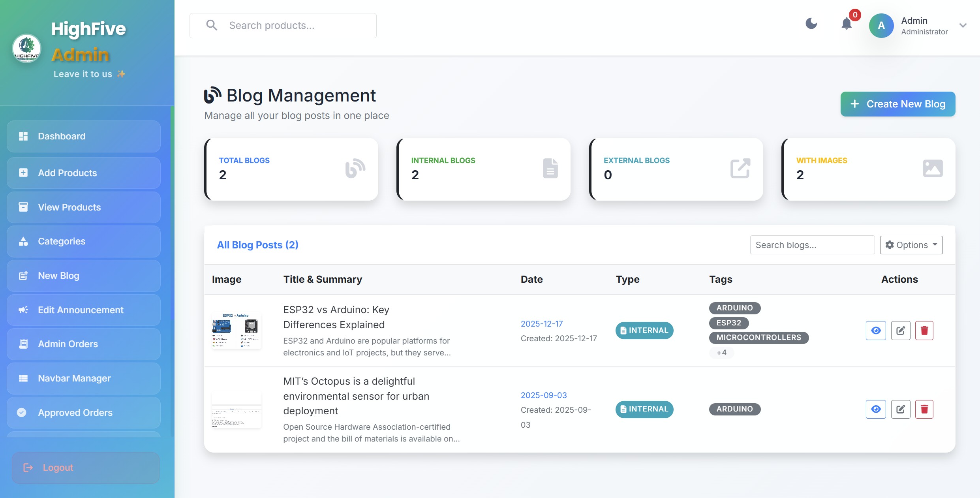The height and width of the screenshot is (498, 980).
Task: Click the Logout button
Action: tap(86, 468)
